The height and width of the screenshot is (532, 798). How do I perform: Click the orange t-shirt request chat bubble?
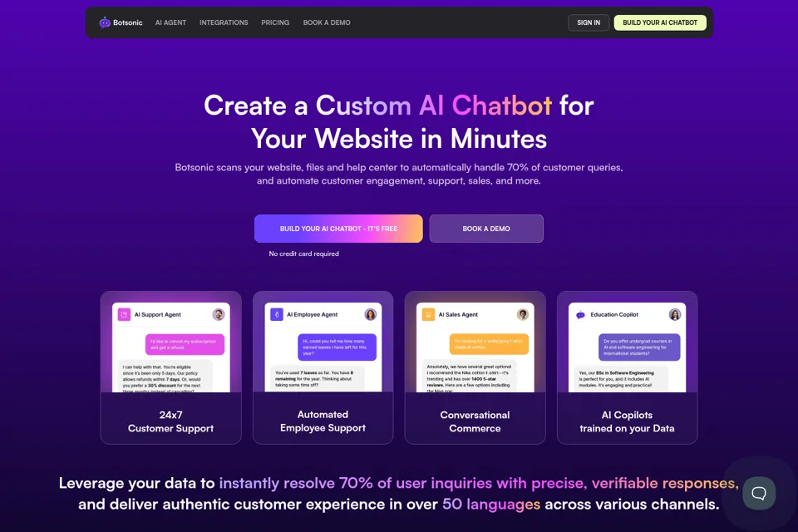pos(489,344)
